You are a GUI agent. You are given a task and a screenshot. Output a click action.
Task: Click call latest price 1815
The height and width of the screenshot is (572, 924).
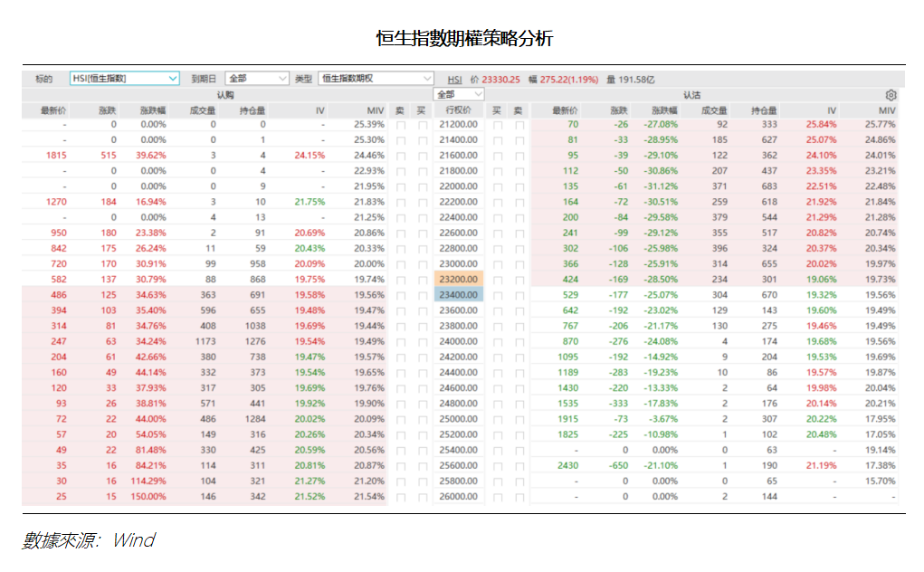(56, 156)
